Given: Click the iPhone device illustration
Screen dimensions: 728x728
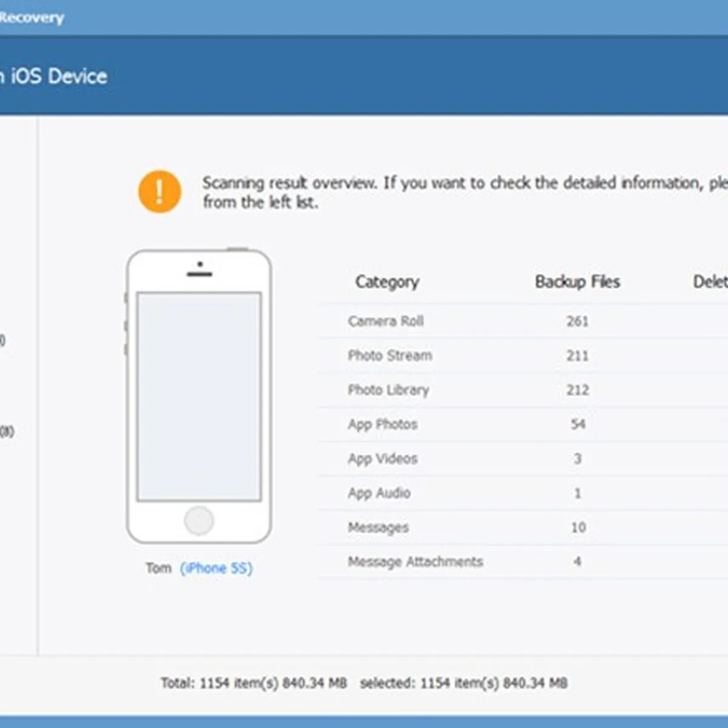Looking at the screenshot, I should pos(199,396).
